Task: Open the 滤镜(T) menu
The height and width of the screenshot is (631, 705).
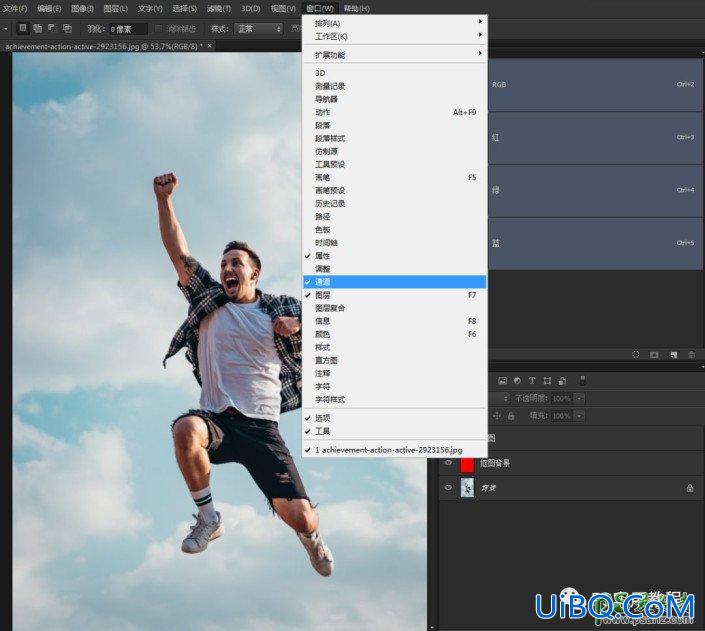Action: pyautogui.click(x=219, y=9)
